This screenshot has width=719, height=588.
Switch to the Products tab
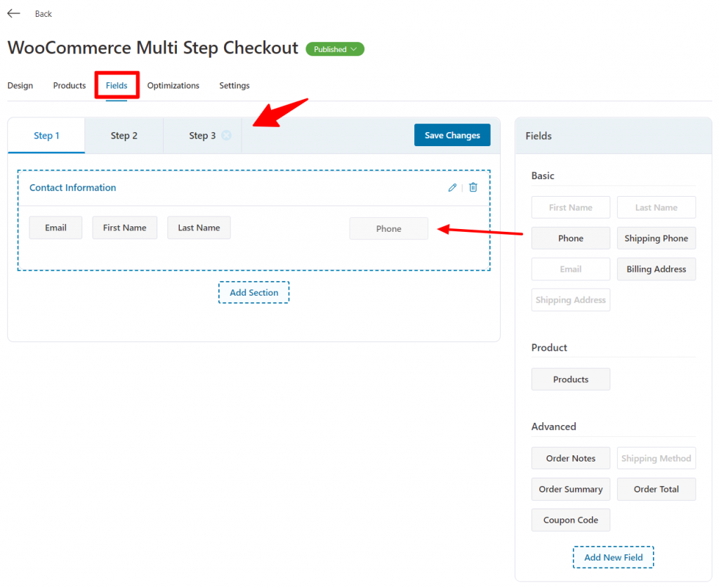coord(70,85)
